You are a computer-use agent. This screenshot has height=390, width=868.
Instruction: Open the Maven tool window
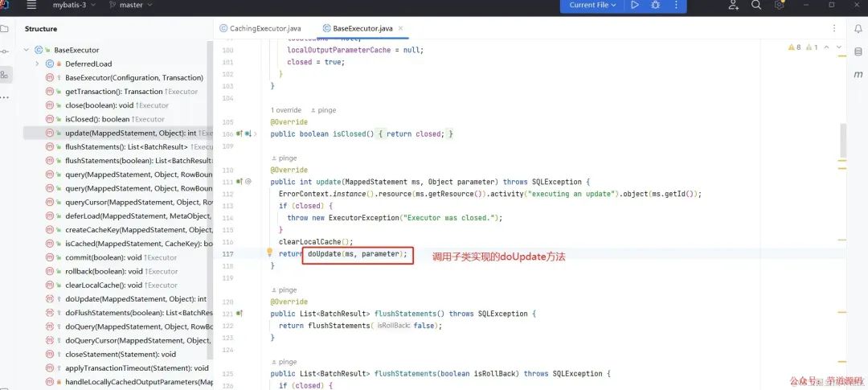858,74
